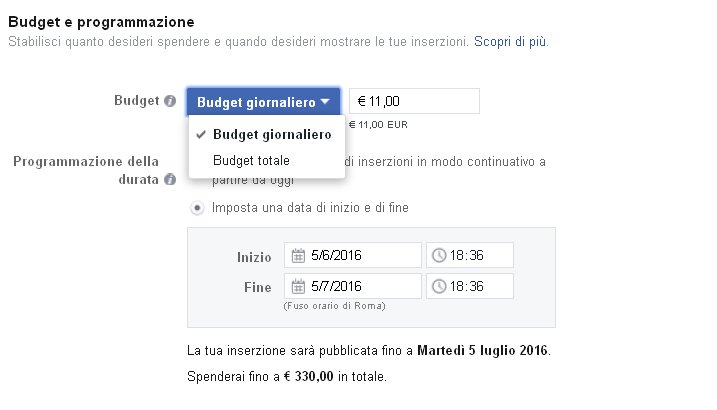The width and height of the screenshot is (717, 410).
Task: Click the 'Imposta una data di inizio e di fine' label
Action: tap(310, 208)
